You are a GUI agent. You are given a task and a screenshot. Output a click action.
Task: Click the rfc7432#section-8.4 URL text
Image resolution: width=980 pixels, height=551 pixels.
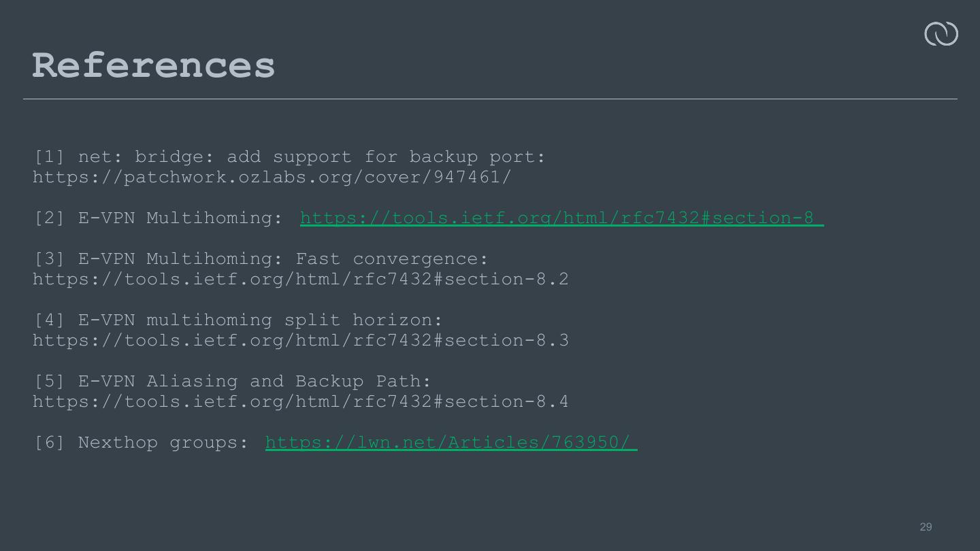click(x=300, y=401)
